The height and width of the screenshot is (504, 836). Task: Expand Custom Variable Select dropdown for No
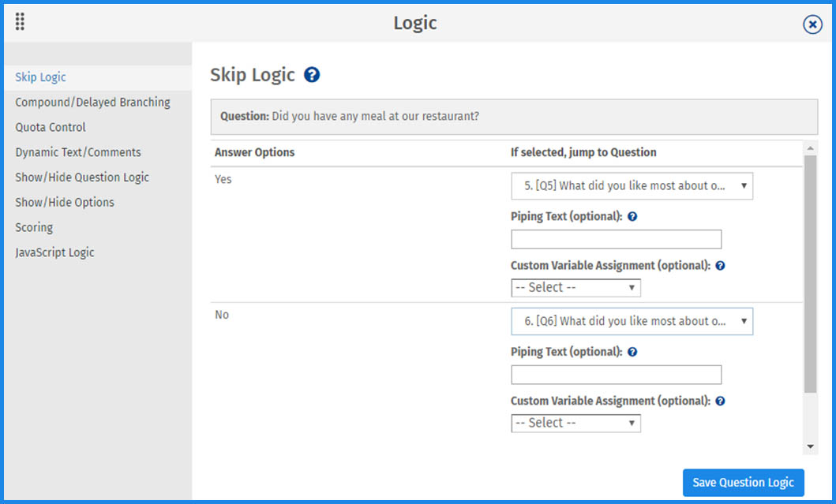(575, 424)
